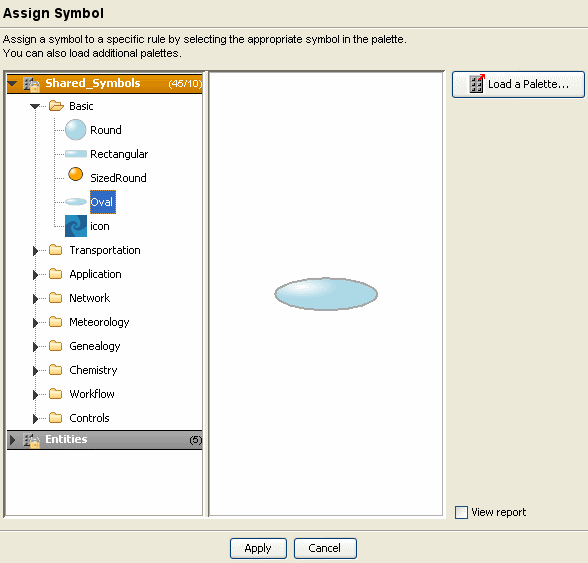Open the Load a Palette button
The image size is (588, 563).
coord(518,84)
